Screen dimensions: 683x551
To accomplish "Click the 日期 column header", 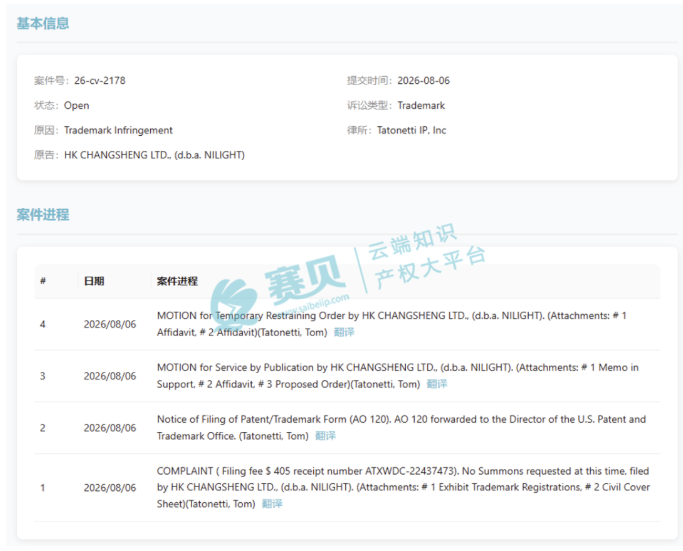I will click(x=94, y=281).
